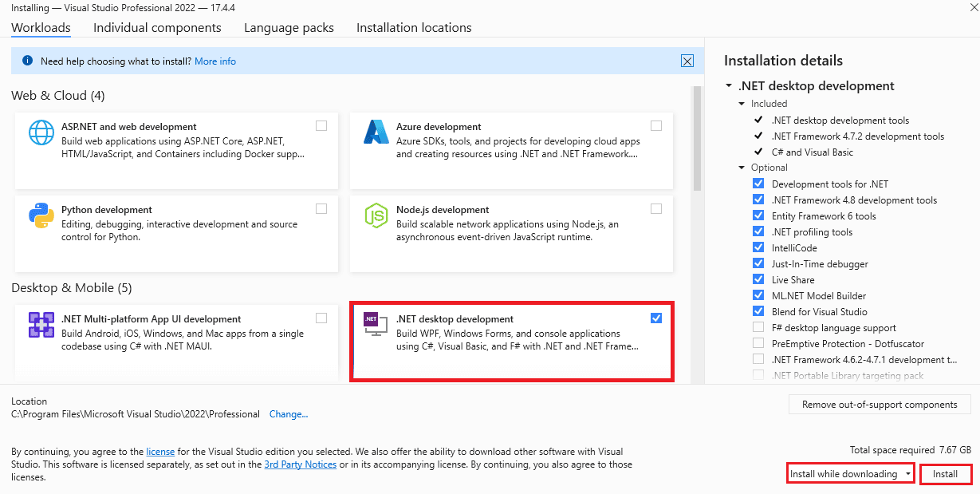Click the Total space required 7.67 GB text

coord(911,450)
